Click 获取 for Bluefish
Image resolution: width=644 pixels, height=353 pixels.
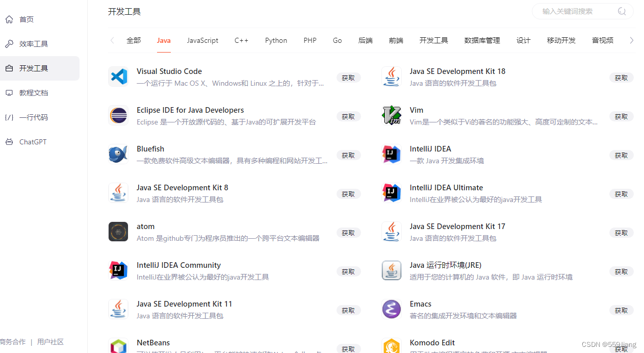pyautogui.click(x=348, y=155)
